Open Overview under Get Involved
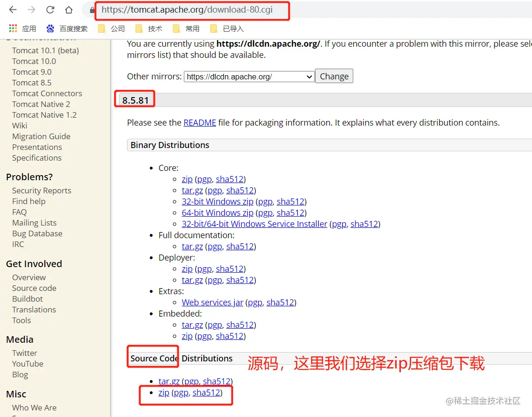 coord(29,278)
